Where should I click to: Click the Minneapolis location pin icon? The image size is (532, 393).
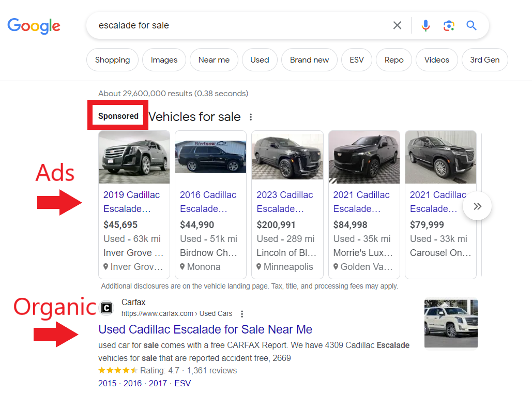[259, 267]
